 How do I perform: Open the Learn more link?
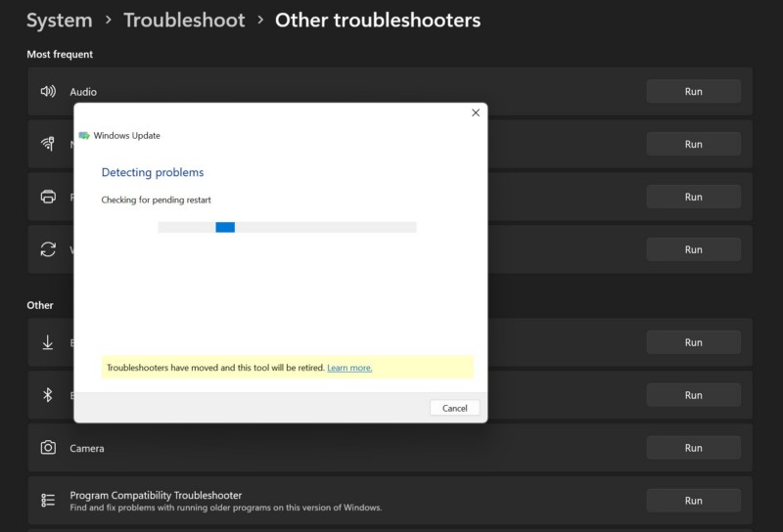coord(349,368)
